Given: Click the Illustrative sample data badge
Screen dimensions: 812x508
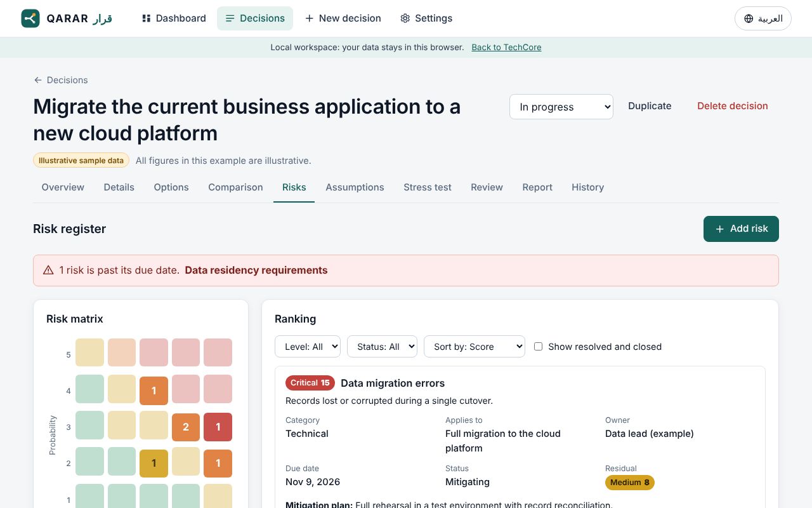Looking at the screenshot, I should click(81, 161).
